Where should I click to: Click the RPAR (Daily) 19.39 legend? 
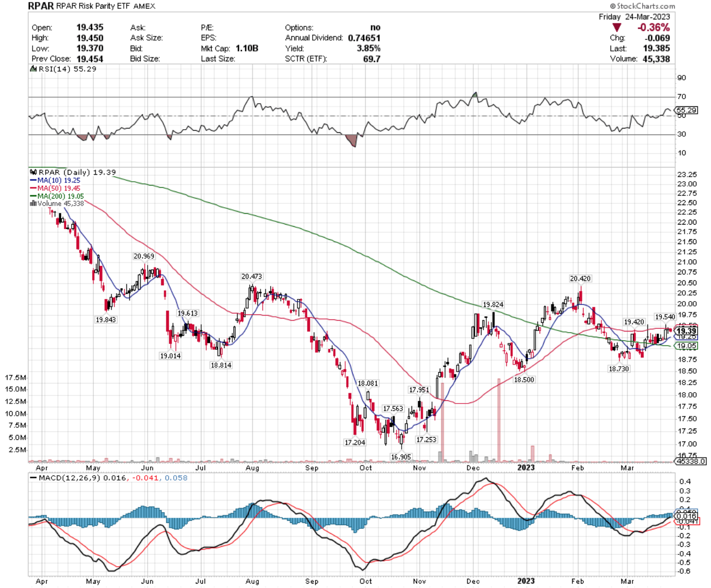point(77,172)
